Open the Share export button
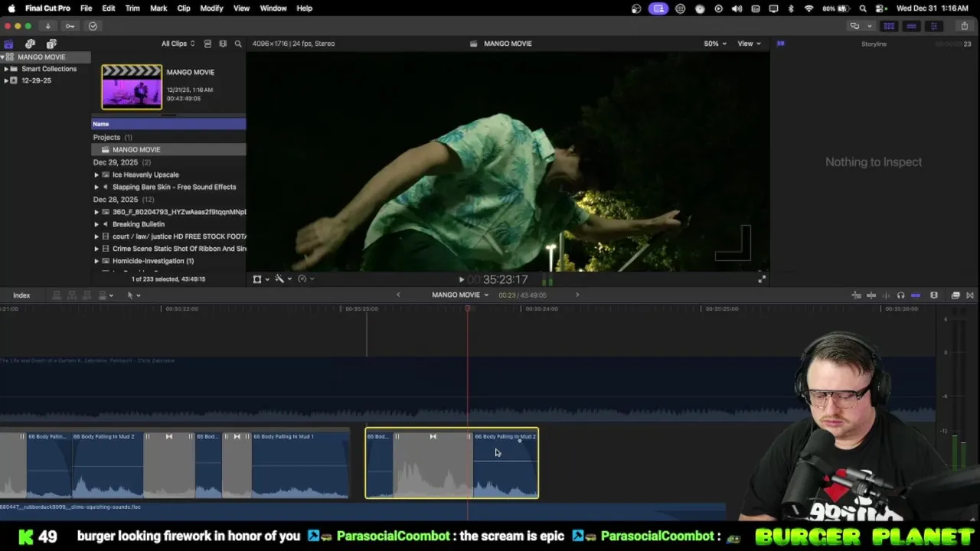Screen dimensions: 980x551 (x=964, y=26)
